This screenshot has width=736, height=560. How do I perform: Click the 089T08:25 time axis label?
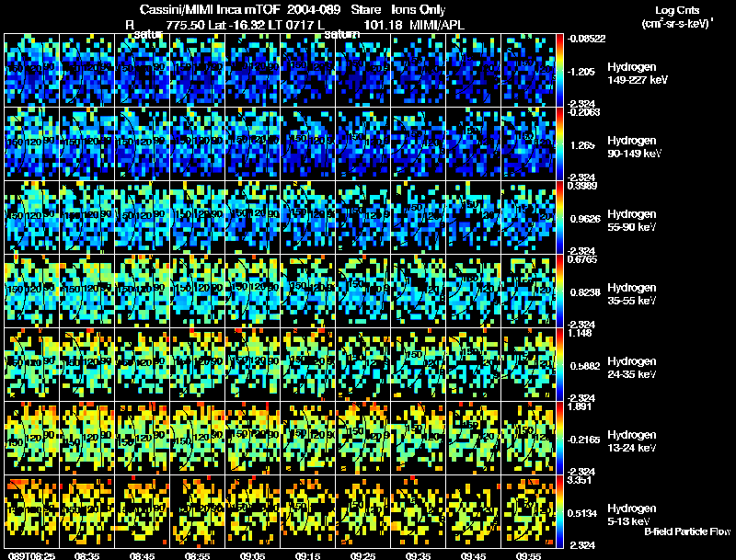click(31, 555)
